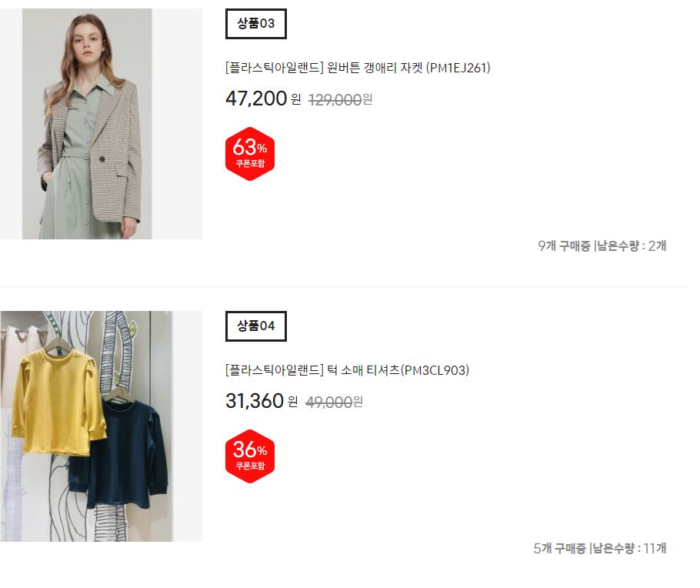The width and height of the screenshot is (700, 588).
Task: Open the 원버튼 갱애리 자켓 (PM1EJ261) product link
Action: click(x=358, y=68)
